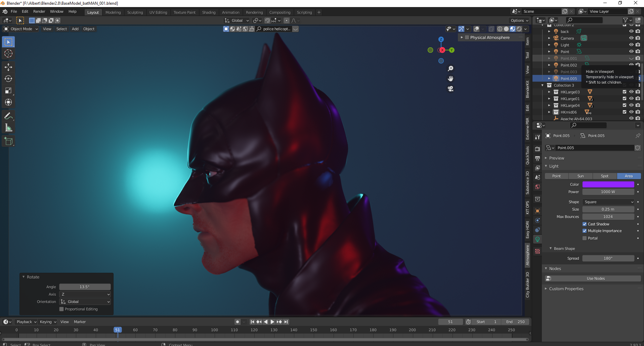Switch to rendered viewport shading
The image size is (644, 346).
click(x=519, y=29)
